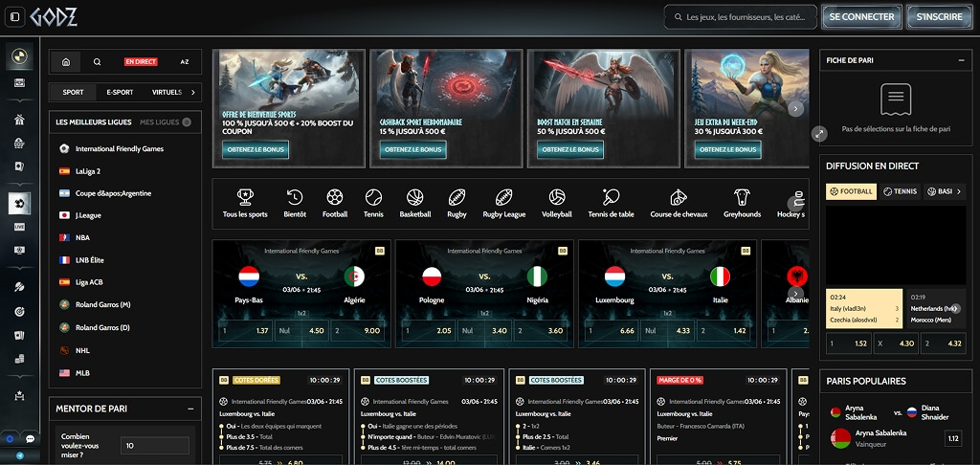Select the Greyhounds dog icon
Screen dimensions: 980x465
(742, 197)
